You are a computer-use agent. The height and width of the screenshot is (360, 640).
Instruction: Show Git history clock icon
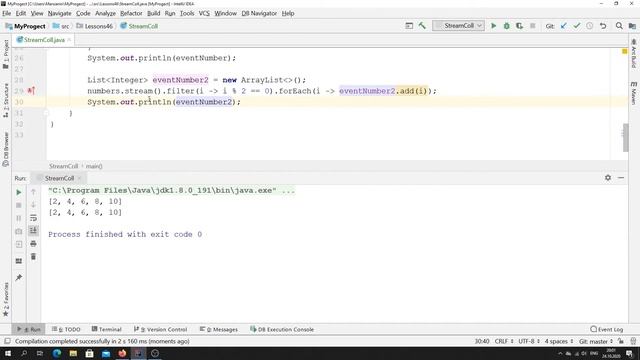click(590, 26)
